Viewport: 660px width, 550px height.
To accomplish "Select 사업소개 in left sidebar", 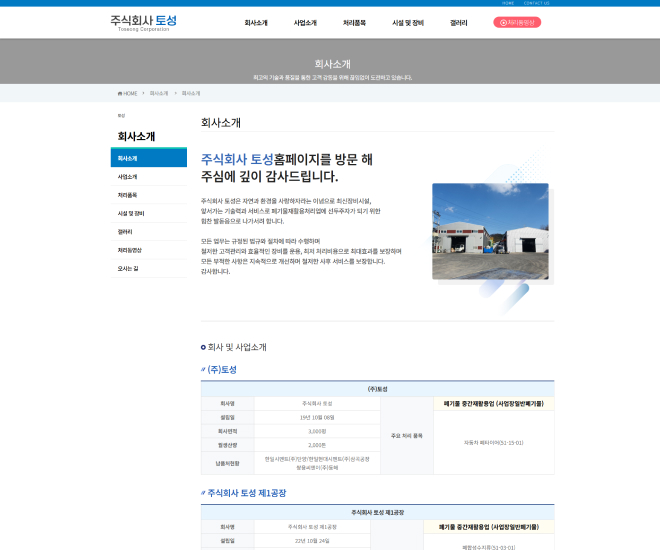I will (x=128, y=177).
